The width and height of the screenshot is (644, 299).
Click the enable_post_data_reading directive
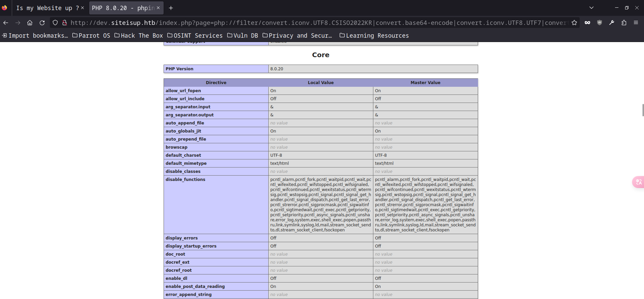click(x=195, y=286)
